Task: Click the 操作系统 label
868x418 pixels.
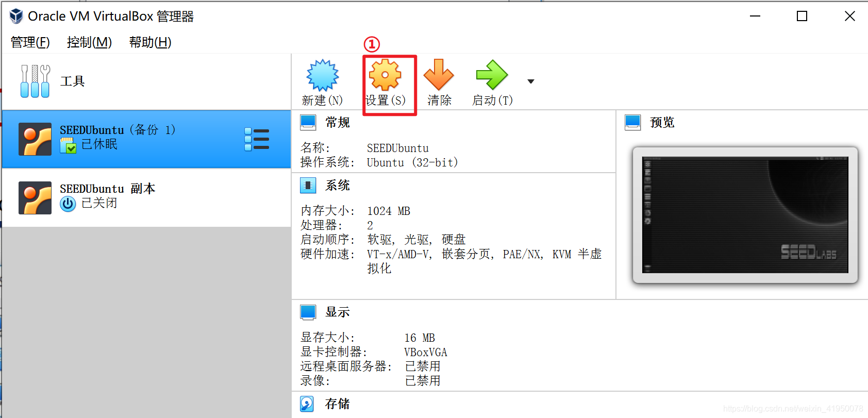Action: [x=327, y=162]
